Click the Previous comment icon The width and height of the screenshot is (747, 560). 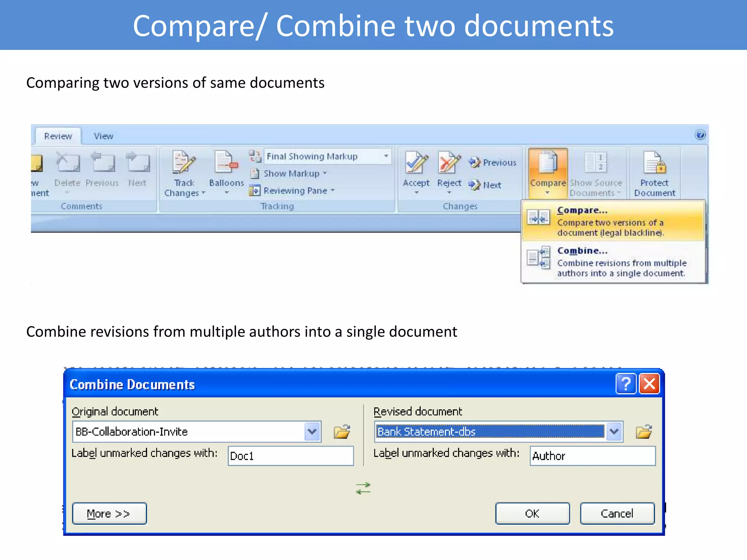[102, 162]
